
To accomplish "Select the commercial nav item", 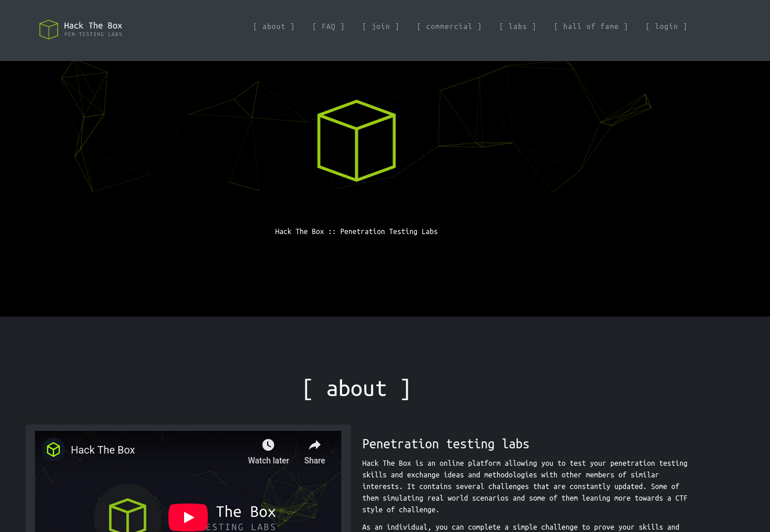I will click(x=449, y=27).
